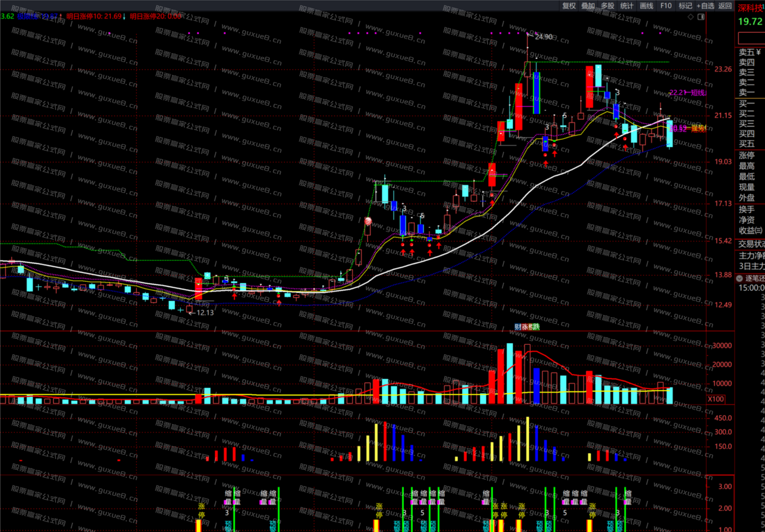Image resolution: width=765 pixels, height=532 pixels.
Task: Add stock via +自选 button
Action: coord(705,5)
